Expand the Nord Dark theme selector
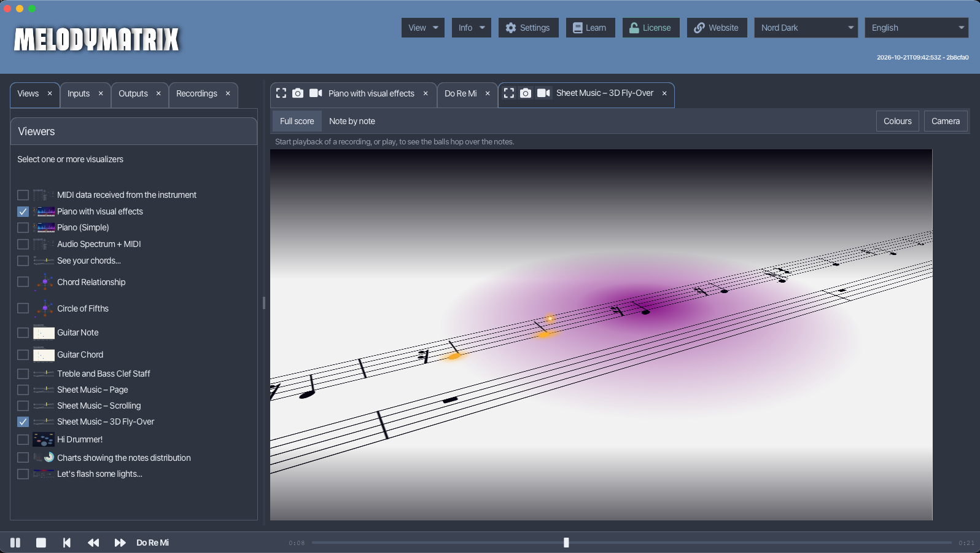This screenshot has width=980, height=553. pyautogui.click(x=806, y=28)
